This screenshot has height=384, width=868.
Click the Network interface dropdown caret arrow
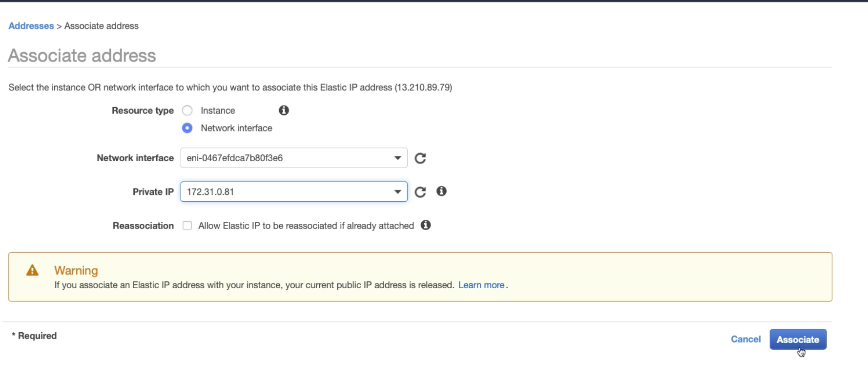(x=397, y=158)
